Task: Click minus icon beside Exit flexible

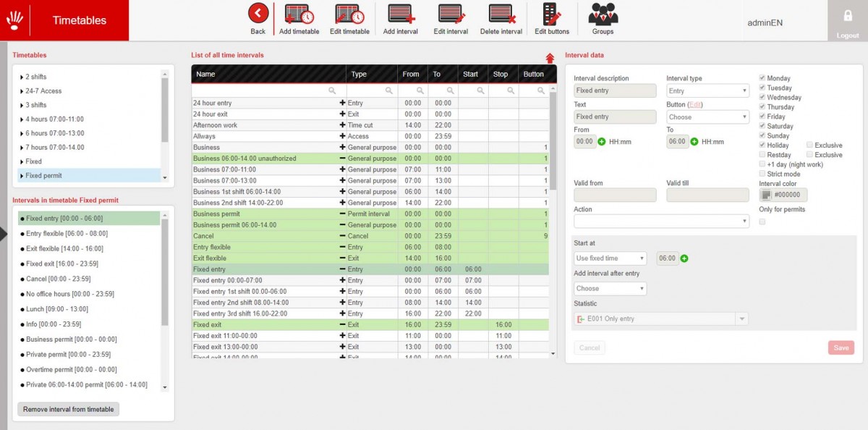Action: tap(342, 258)
